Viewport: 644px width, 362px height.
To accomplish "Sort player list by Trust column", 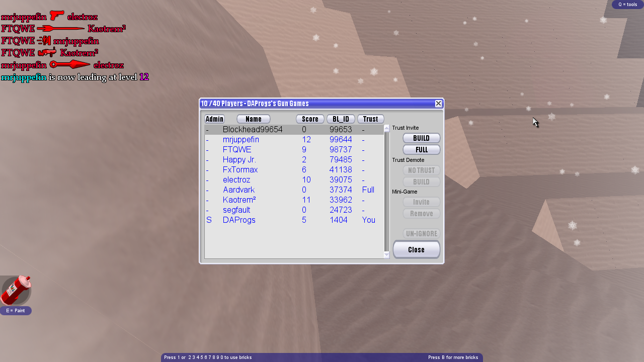I will click(x=370, y=119).
